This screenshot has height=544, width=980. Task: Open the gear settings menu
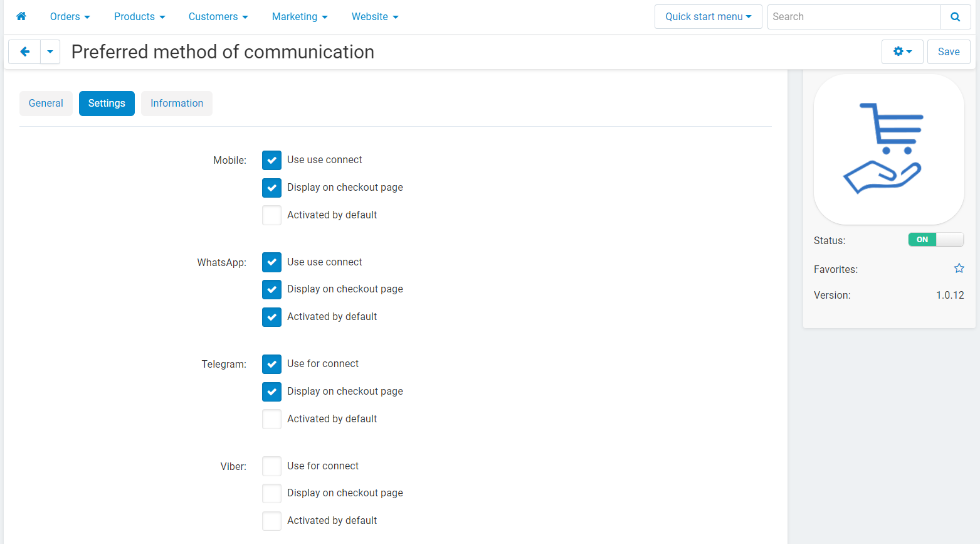tap(902, 51)
